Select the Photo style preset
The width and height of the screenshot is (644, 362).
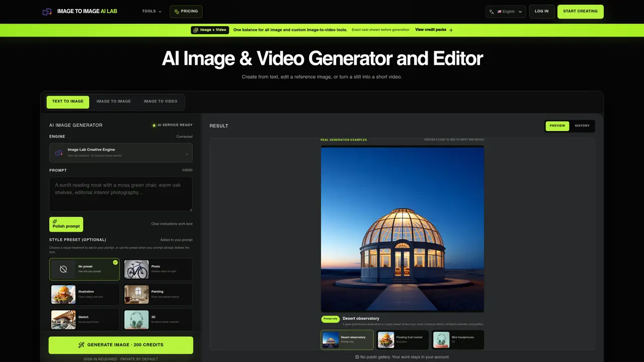(x=157, y=269)
